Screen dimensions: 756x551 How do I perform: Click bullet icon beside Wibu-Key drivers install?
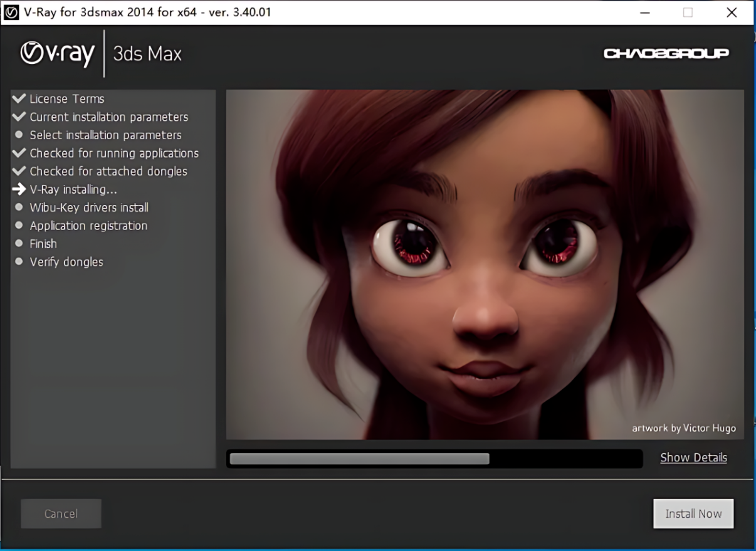point(19,207)
